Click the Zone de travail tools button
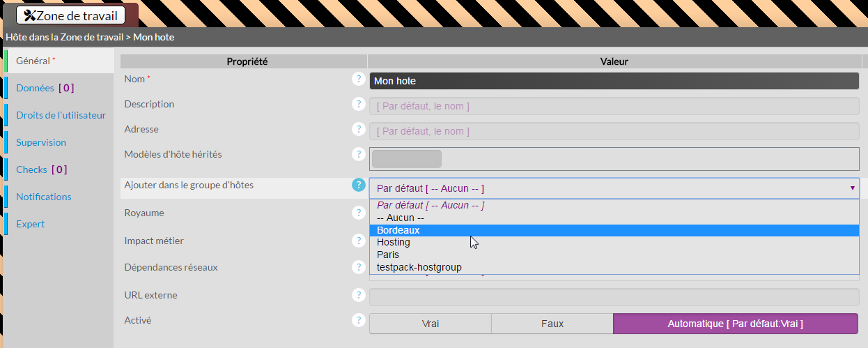 point(70,15)
